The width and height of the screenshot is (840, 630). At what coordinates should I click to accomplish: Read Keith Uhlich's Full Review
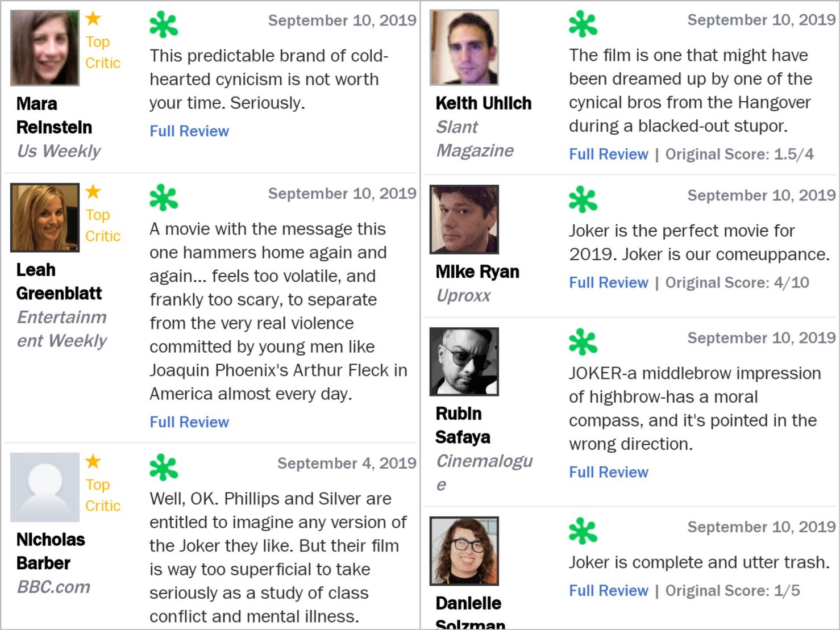point(609,155)
